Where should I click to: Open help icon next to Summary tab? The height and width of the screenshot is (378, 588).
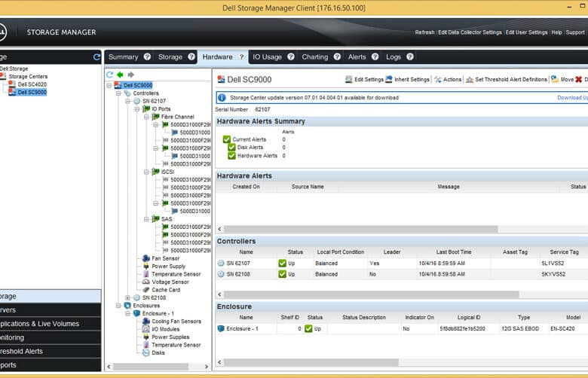pos(147,57)
